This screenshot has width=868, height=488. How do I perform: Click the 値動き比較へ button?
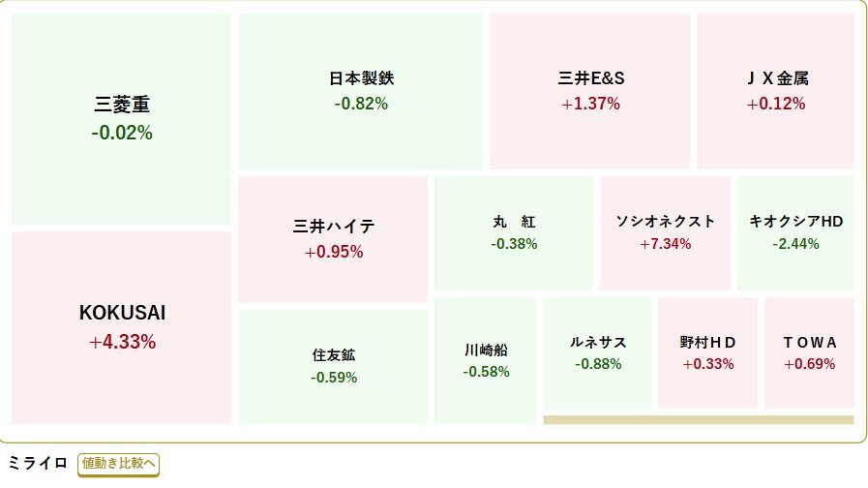118,464
